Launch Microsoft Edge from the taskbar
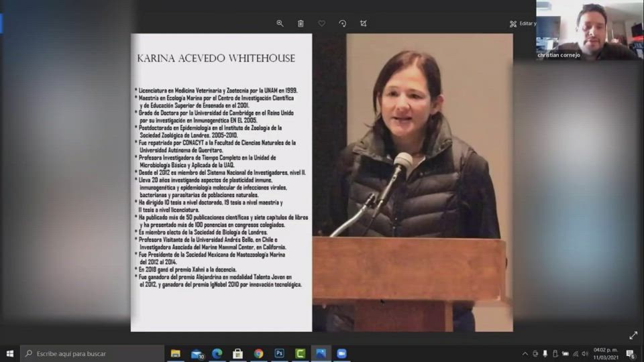This screenshot has height=362, width=644. click(217, 353)
